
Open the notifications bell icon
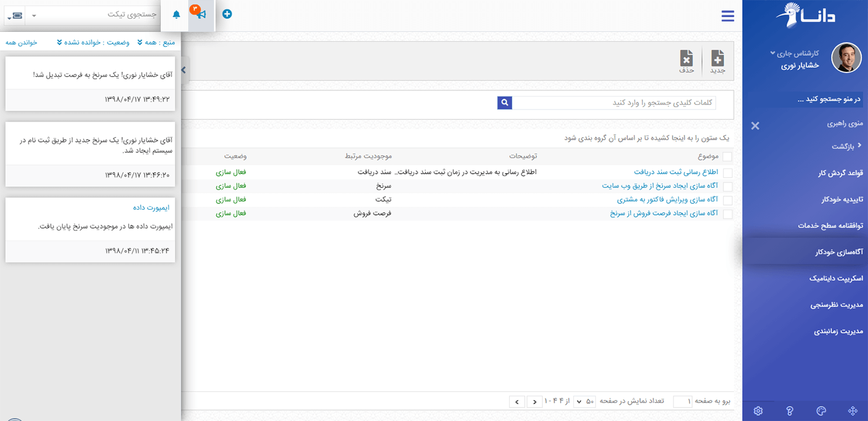(x=176, y=14)
